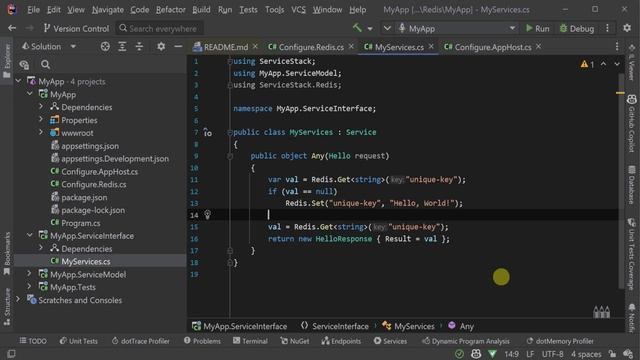Open the File menu

pos(33,10)
